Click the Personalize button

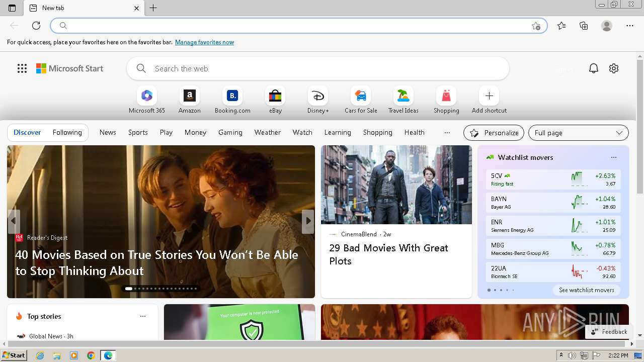pyautogui.click(x=494, y=133)
